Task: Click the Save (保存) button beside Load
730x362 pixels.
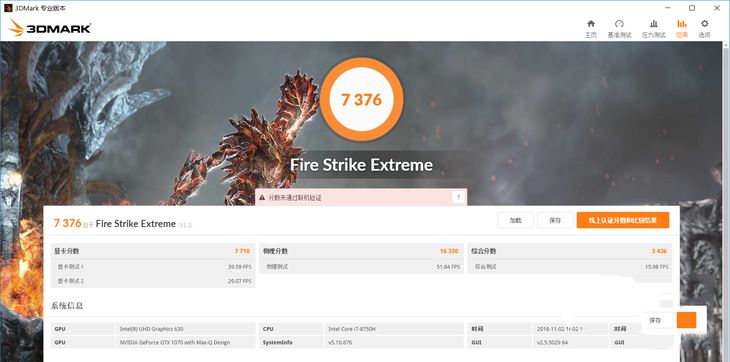Action: pyautogui.click(x=555, y=221)
